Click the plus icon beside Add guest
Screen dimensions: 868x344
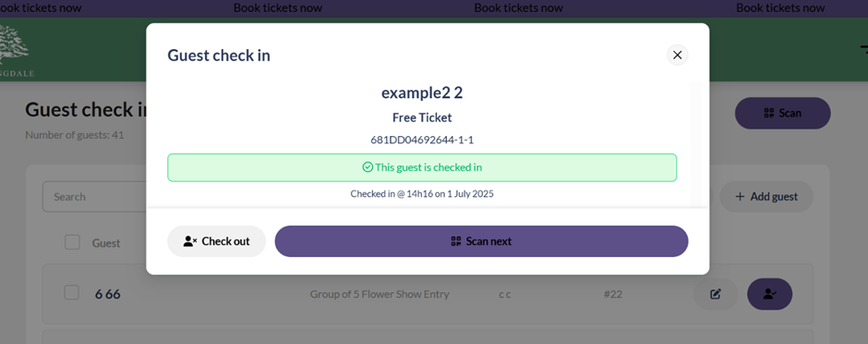[740, 197]
